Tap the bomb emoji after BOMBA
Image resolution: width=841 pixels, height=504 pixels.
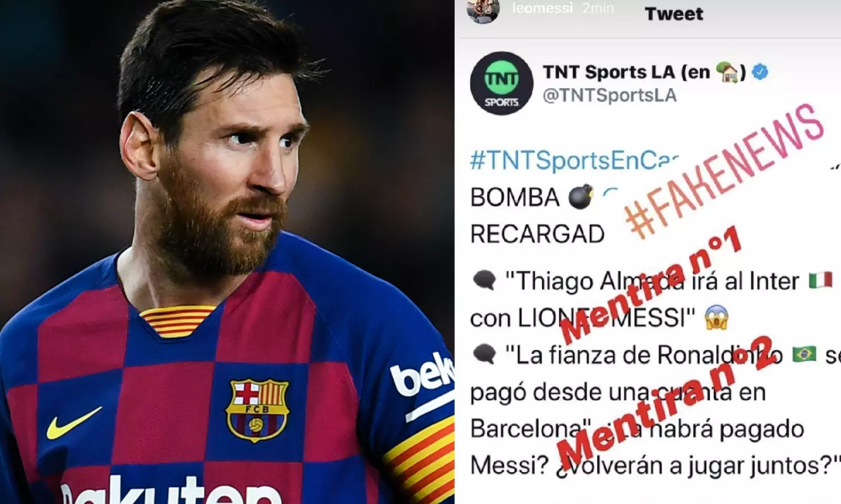(x=580, y=197)
